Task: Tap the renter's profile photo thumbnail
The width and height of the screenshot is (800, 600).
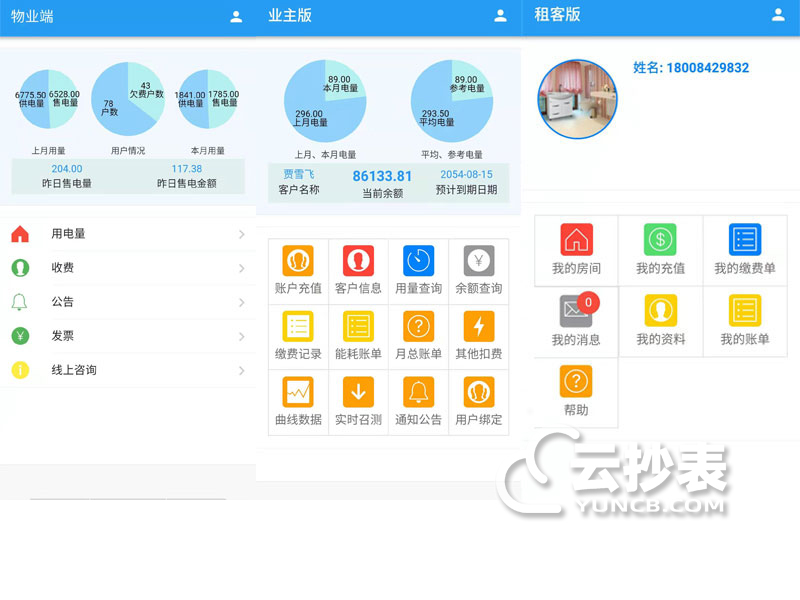Action: (577, 98)
